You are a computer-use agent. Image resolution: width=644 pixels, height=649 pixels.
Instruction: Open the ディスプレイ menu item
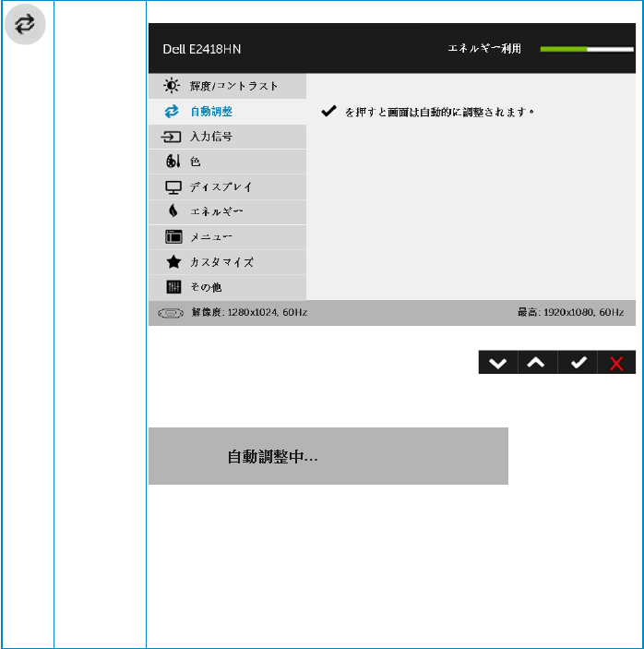click(227, 187)
